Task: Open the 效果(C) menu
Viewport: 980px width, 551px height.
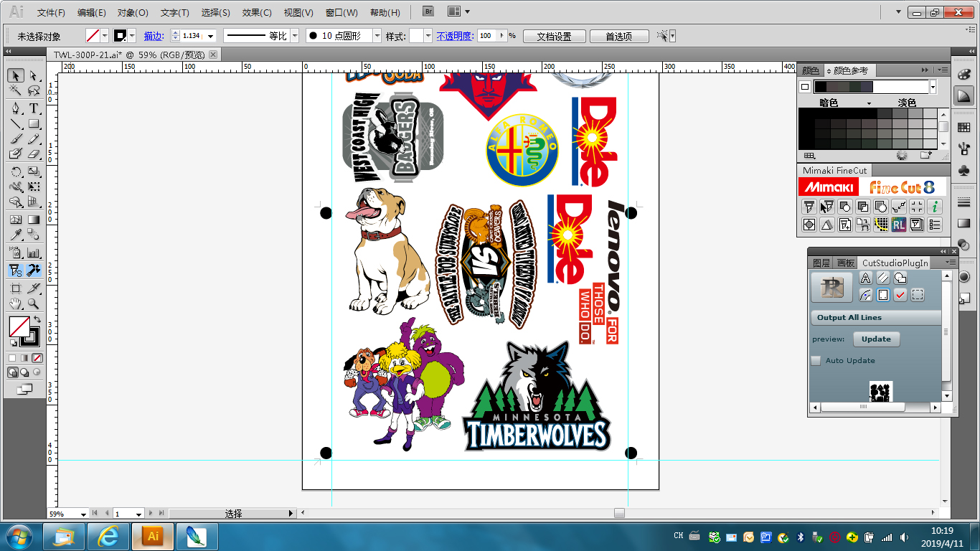Action: pos(257,12)
